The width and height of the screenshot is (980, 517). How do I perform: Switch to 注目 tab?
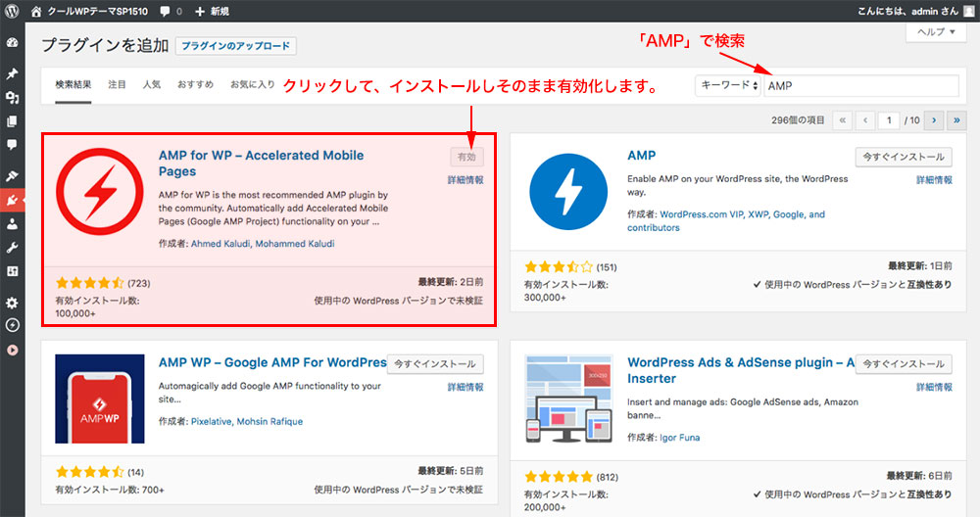click(117, 84)
